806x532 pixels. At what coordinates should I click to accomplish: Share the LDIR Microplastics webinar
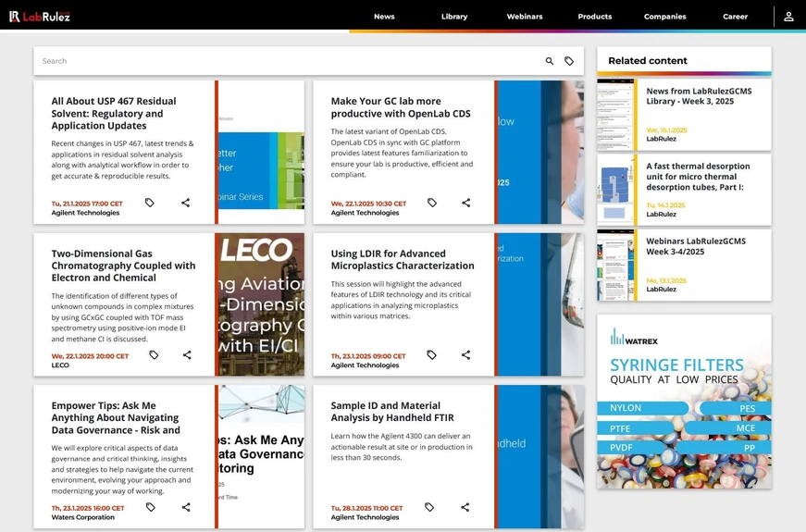pyautogui.click(x=465, y=354)
